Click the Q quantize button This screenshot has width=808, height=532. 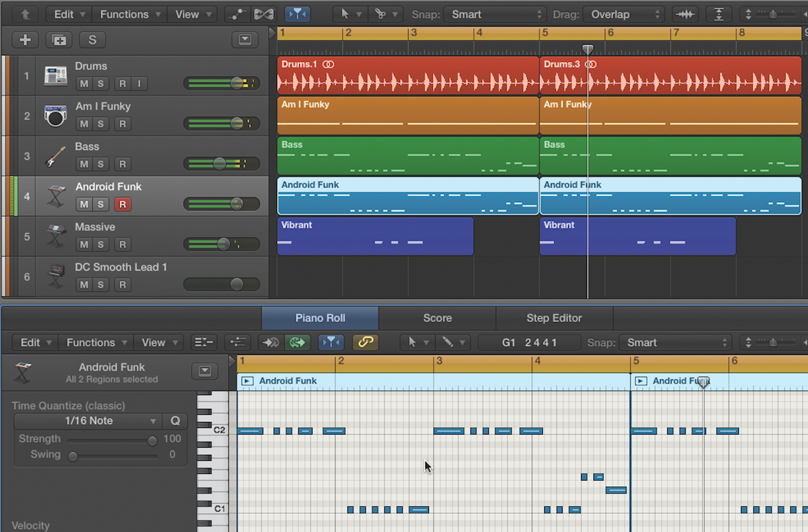pos(175,421)
